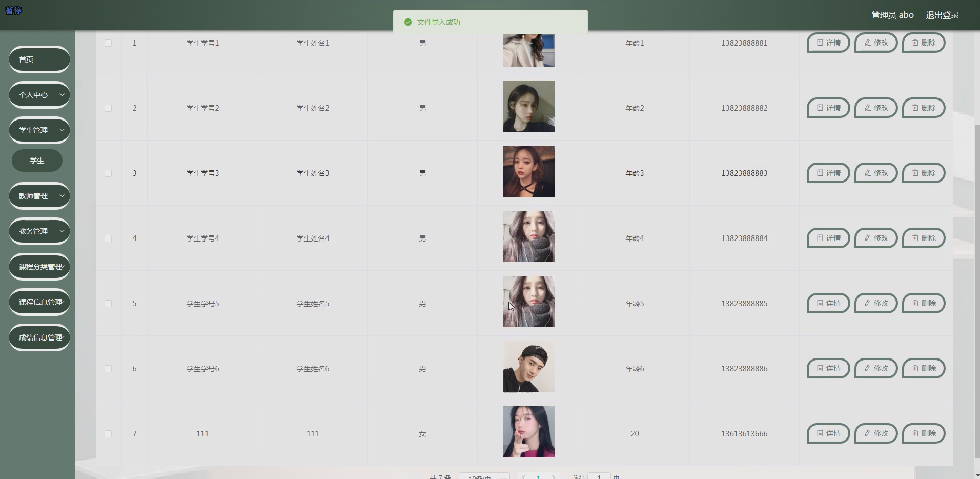
Task: Click the 女 gender cell in row 7
Action: 422,434
